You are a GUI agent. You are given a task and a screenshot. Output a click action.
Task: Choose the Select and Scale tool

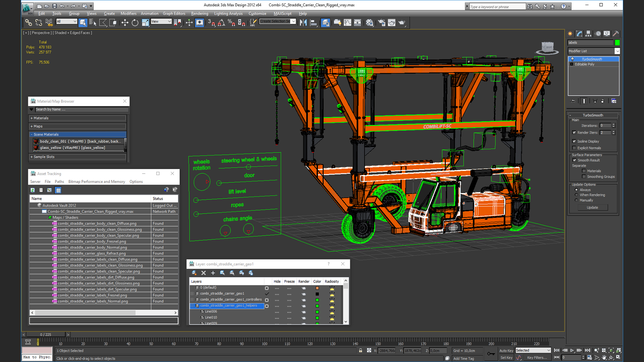pyautogui.click(x=145, y=22)
